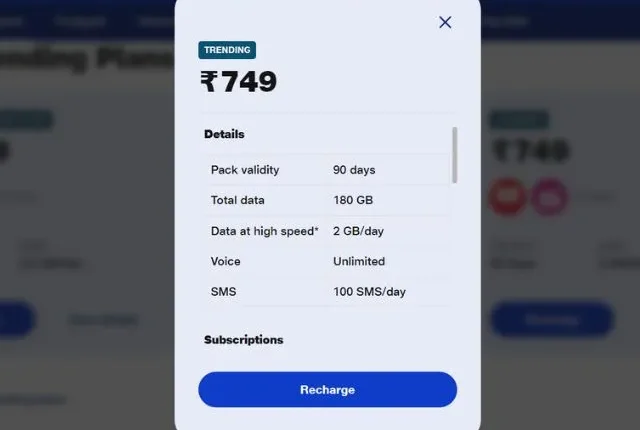Click the TRENDING badge
This screenshot has height=430, width=640.
click(x=227, y=50)
